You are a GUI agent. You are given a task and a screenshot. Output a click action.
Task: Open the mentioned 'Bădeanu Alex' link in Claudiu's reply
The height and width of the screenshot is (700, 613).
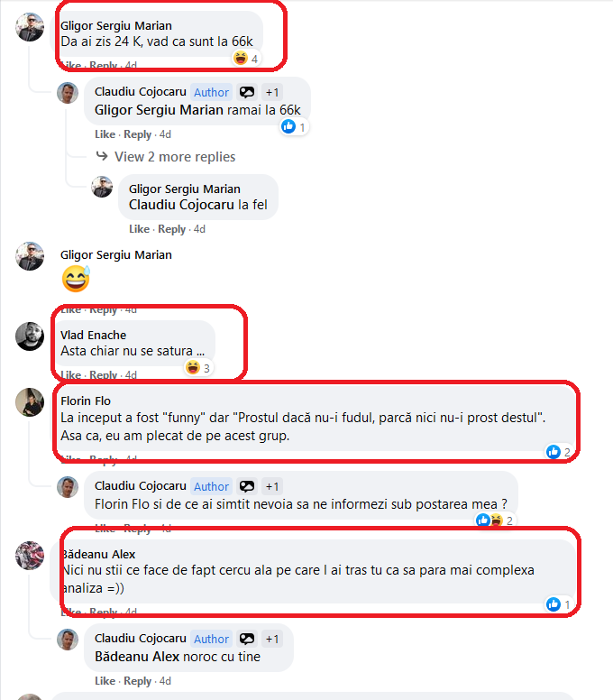click(137, 657)
